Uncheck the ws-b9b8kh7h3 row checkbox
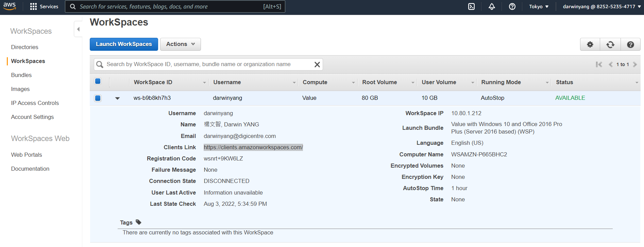This screenshot has width=644, height=247. click(98, 98)
